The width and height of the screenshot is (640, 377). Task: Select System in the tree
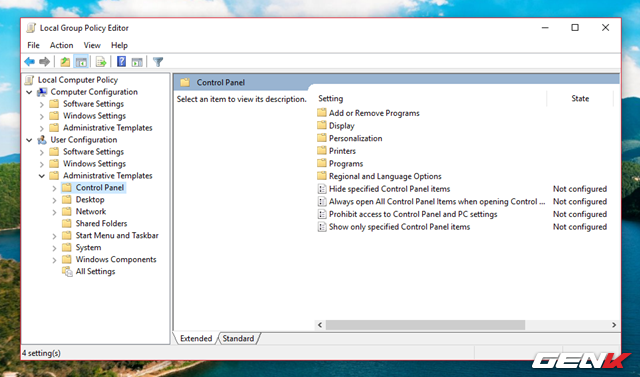pos(88,247)
